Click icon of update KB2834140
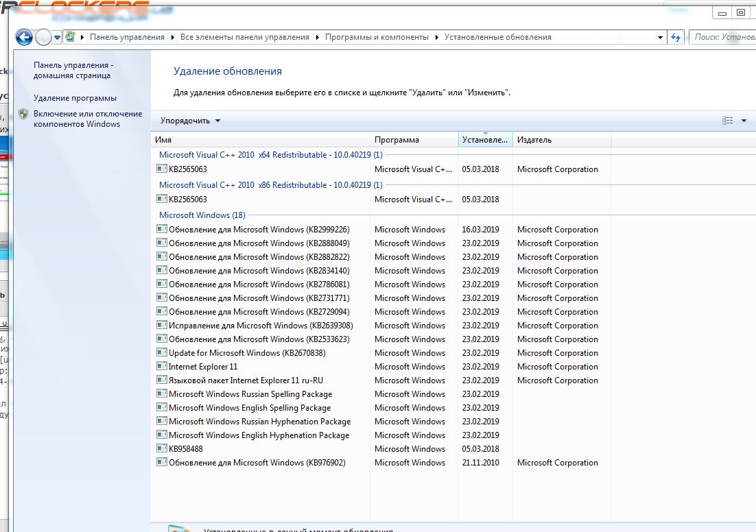756x532 pixels. point(161,270)
